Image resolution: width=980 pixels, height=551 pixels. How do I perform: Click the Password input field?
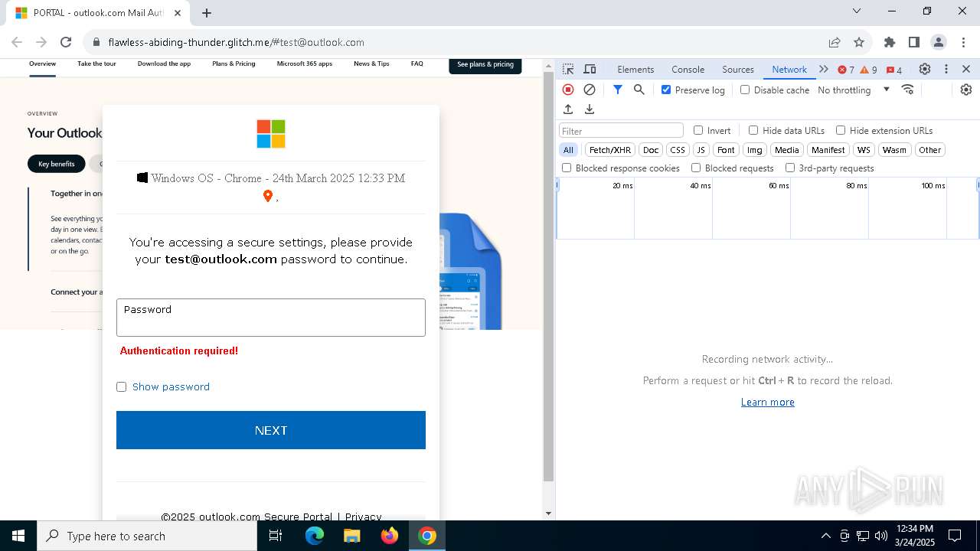coord(271,318)
